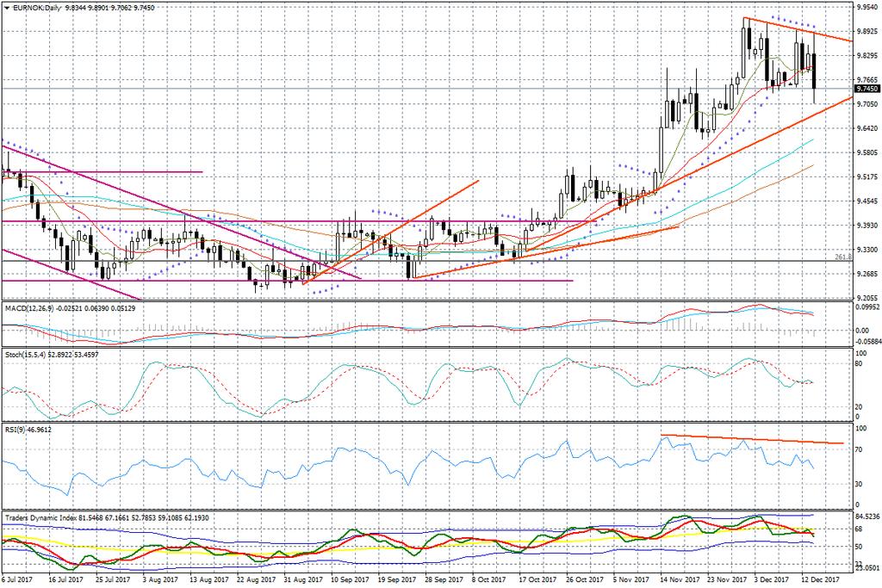This screenshot has width=882, height=588.
Task: Click the 16 Jul 2017 date label
Action: (66, 579)
